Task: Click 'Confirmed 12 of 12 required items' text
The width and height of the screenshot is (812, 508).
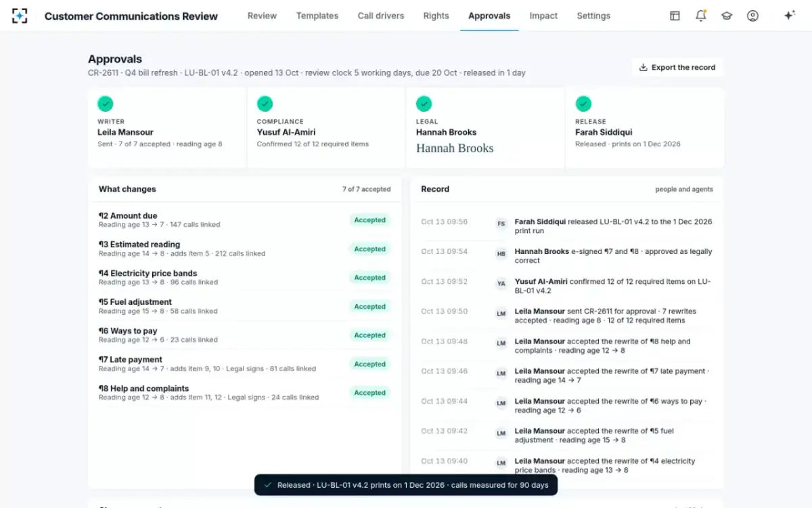Action: [313, 144]
